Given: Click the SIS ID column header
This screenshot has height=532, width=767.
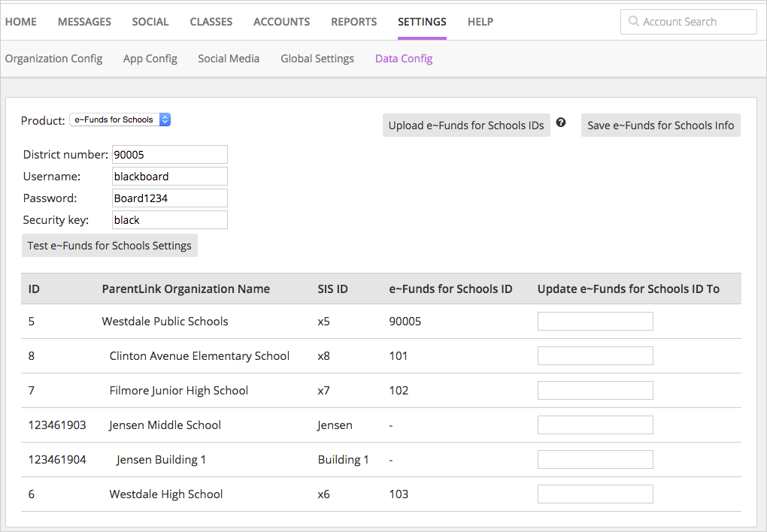Looking at the screenshot, I should [x=332, y=289].
